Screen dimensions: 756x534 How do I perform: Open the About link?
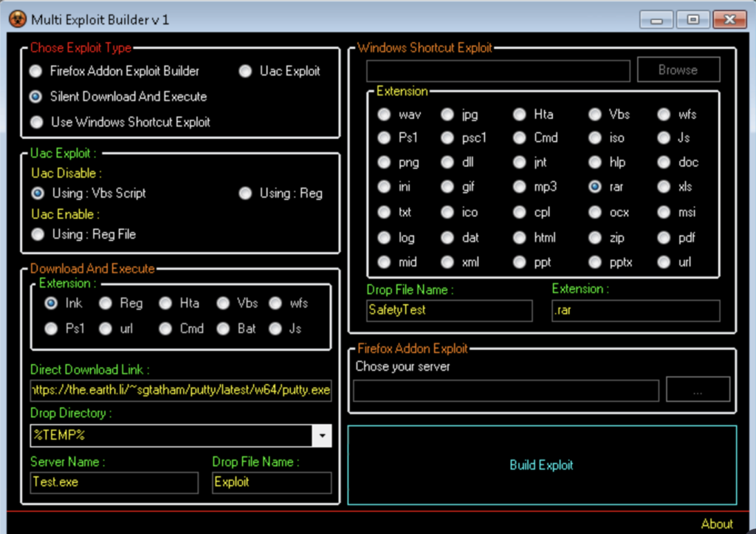click(716, 524)
